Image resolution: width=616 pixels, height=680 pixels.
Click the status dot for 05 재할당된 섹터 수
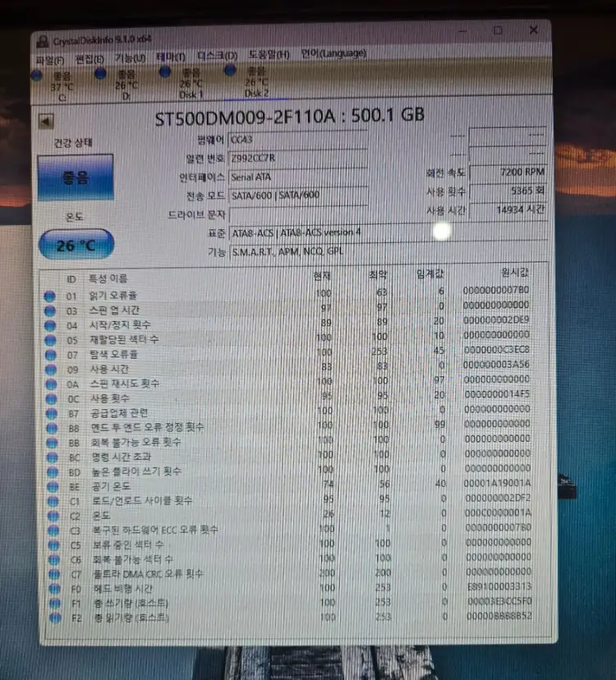50,341
